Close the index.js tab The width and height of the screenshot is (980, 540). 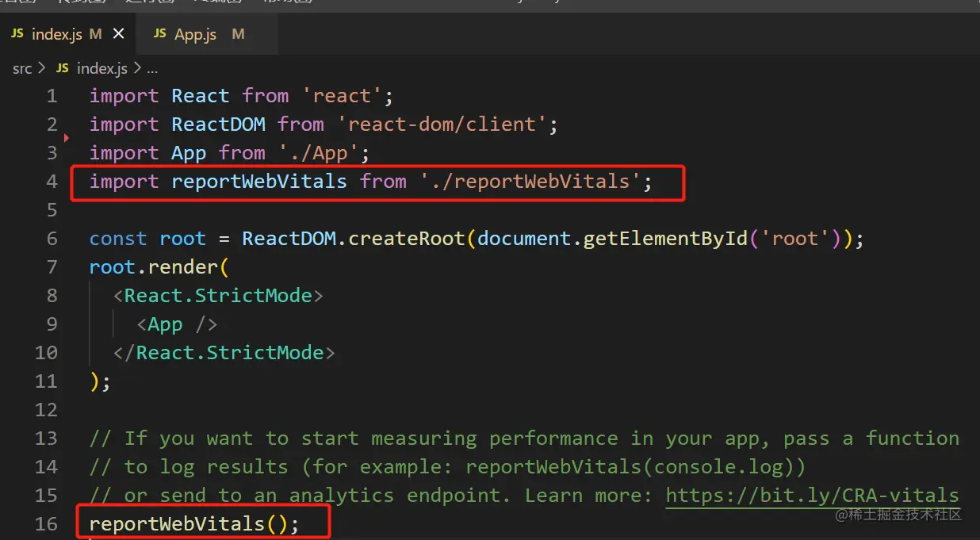tap(119, 34)
